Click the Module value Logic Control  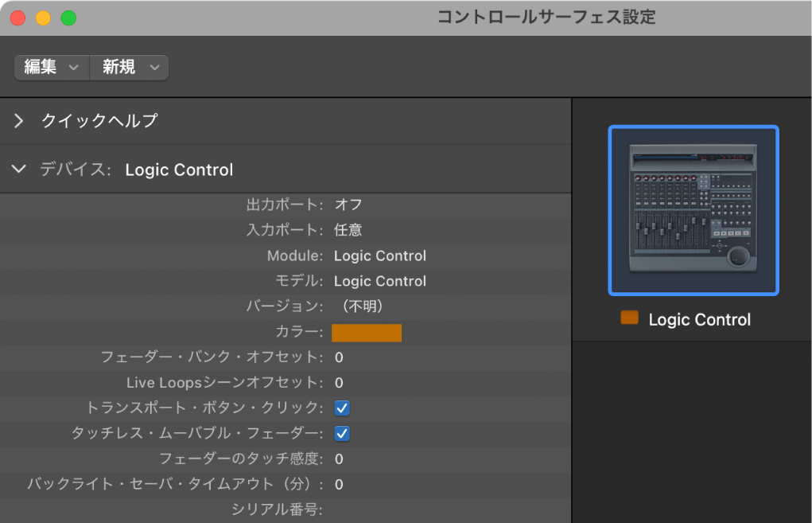pos(380,256)
